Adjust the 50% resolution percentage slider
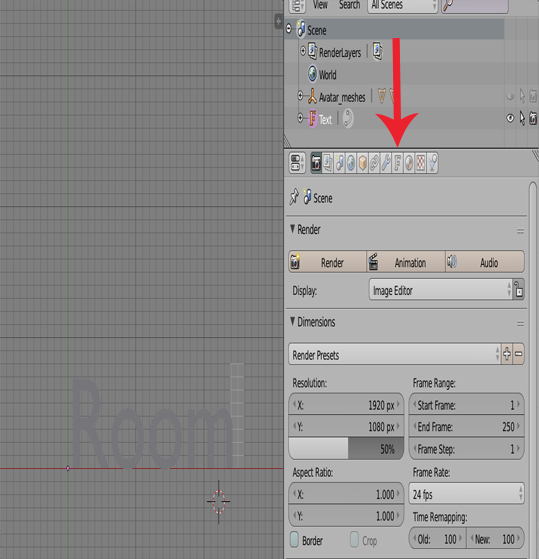This screenshot has height=559, width=539. point(346,448)
